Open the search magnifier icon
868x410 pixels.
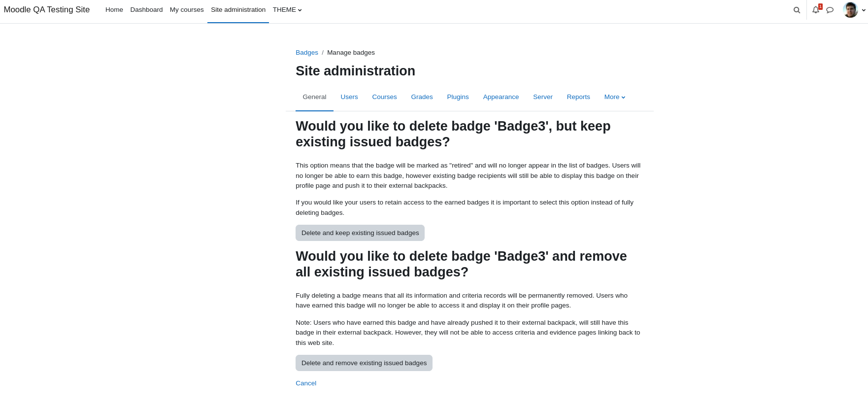797,10
